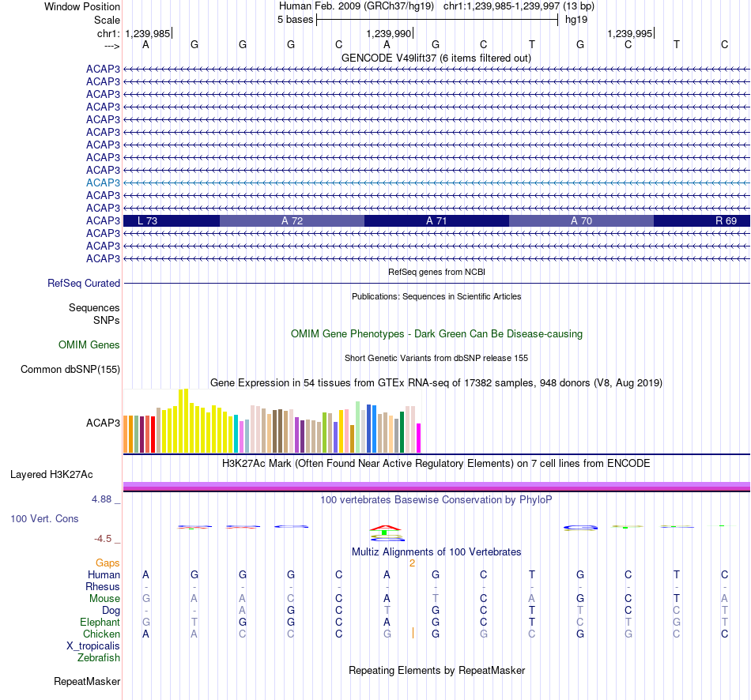Click the RefSeq Curated intron line
The height and width of the screenshot is (700, 751).
tap(436, 283)
